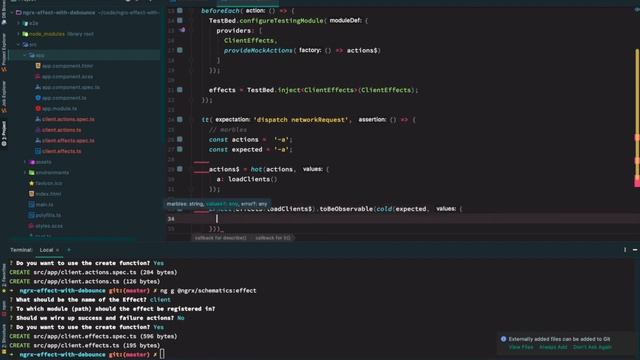Click gutter marker on const actions line
The width and height of the screenshot is (640, 360).
180,139
